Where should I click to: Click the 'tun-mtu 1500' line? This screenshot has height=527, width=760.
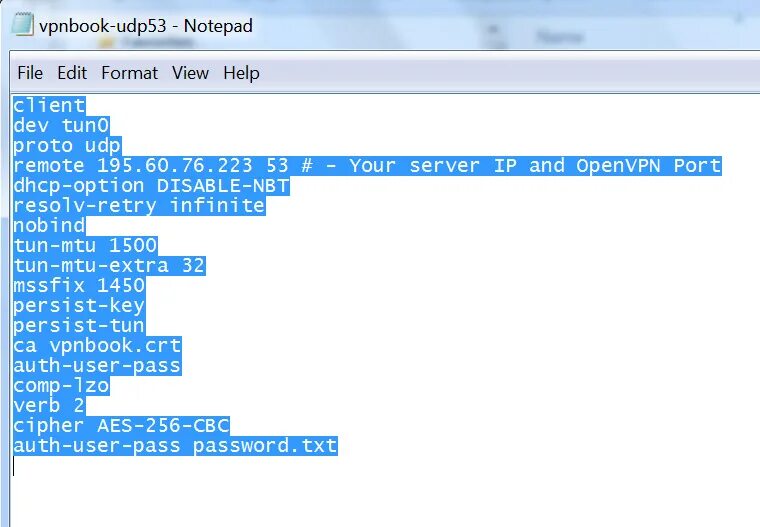pyautogui.click(x=85, y=245)
